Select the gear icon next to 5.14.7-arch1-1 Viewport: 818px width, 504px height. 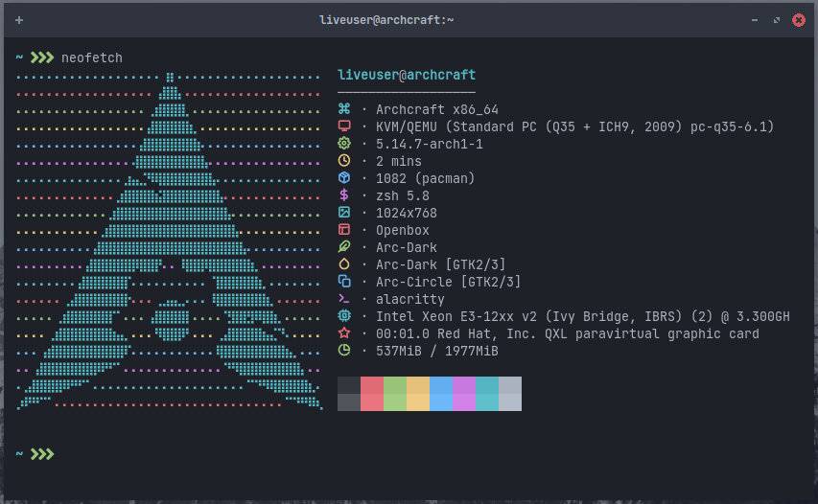[345, 144]
